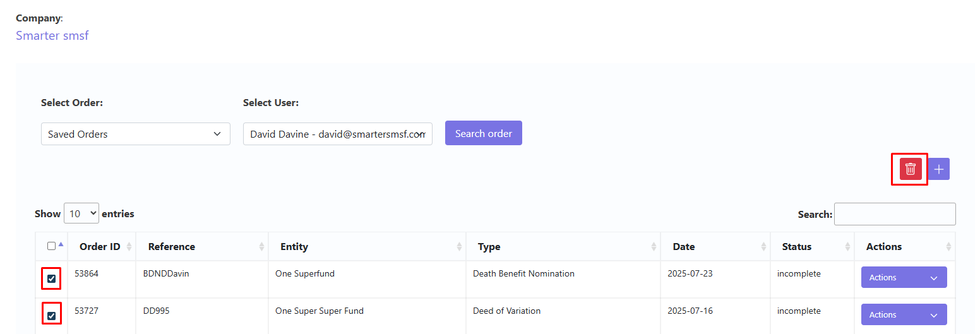
Task: Expand Actions menu for order 53864
Action: 904,277
